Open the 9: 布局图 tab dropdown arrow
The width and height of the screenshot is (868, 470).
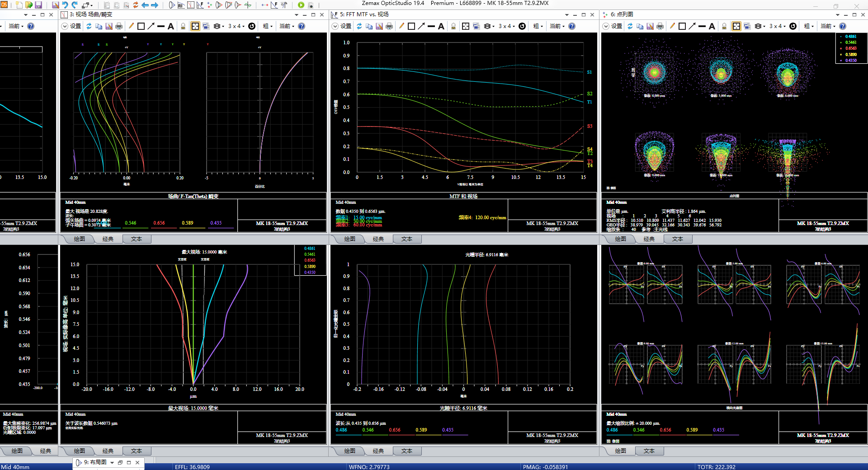pos(112,463)
